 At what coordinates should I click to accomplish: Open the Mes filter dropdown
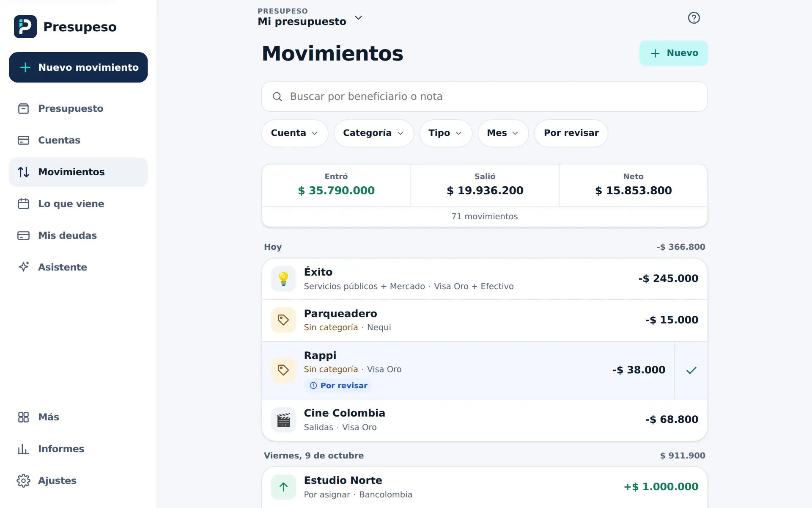click(x=503, y=133)
